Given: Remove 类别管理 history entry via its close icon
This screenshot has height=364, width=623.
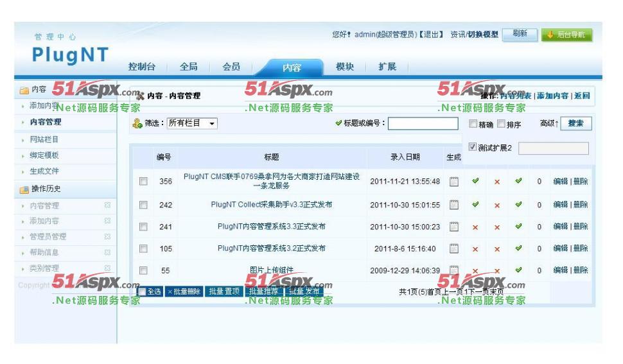Looking at the screenshot, I should point(107,268).
